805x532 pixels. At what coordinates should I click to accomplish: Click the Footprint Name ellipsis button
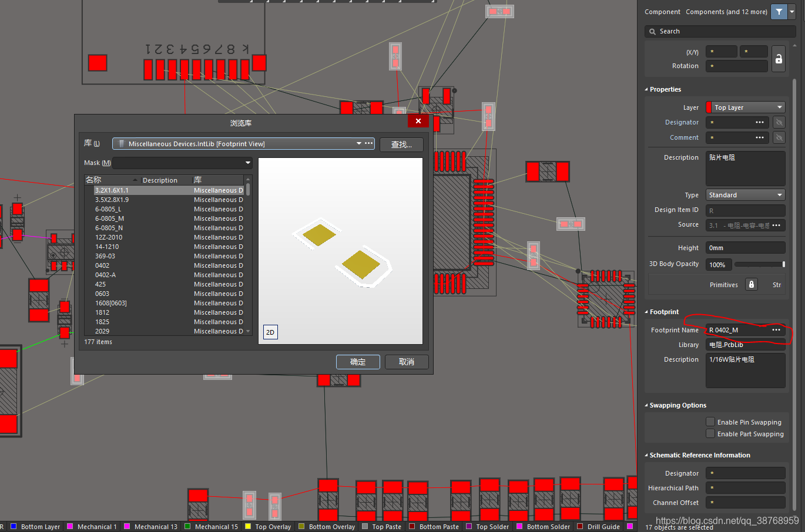coord(776,330)
